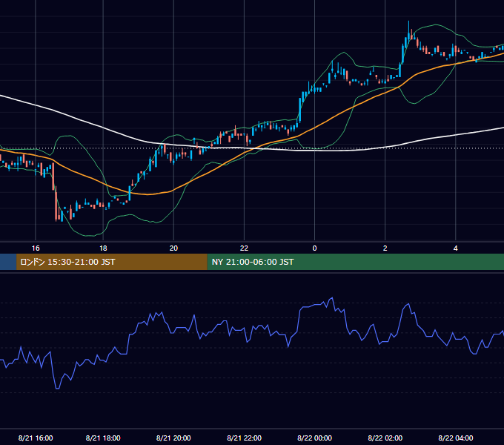This screenshot has height=445, width=504.
Task: Click the 20 hour axis label
Action: click(173, 248)
